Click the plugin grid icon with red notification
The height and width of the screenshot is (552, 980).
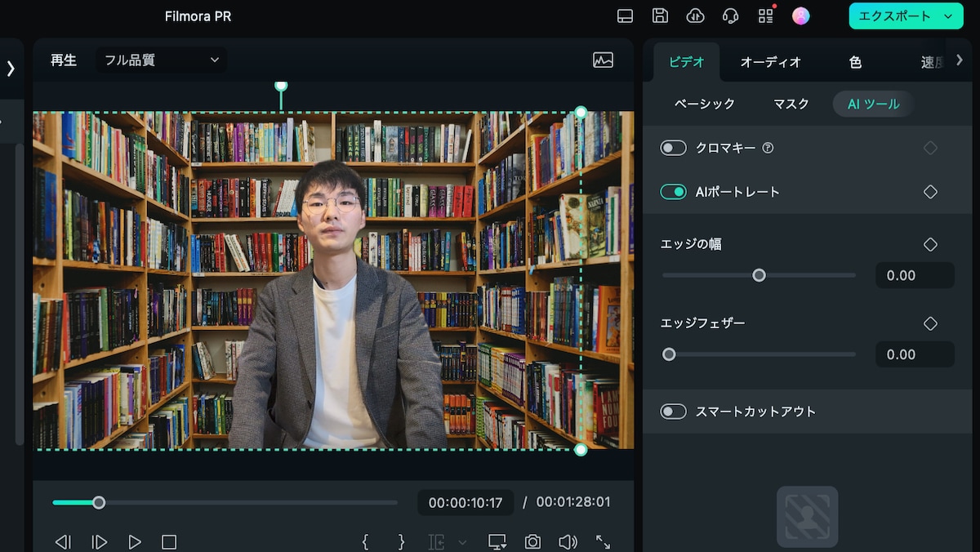(765, 16)
